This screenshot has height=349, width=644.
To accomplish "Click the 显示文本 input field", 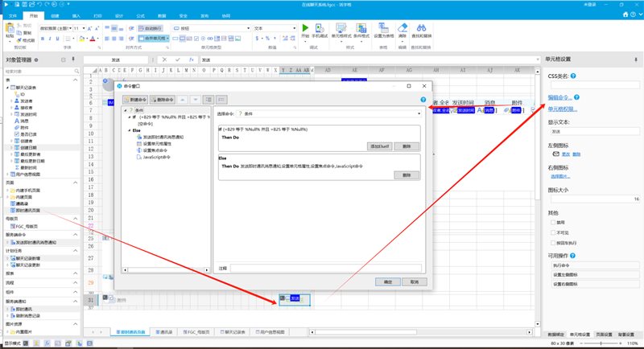I will 595,132.
